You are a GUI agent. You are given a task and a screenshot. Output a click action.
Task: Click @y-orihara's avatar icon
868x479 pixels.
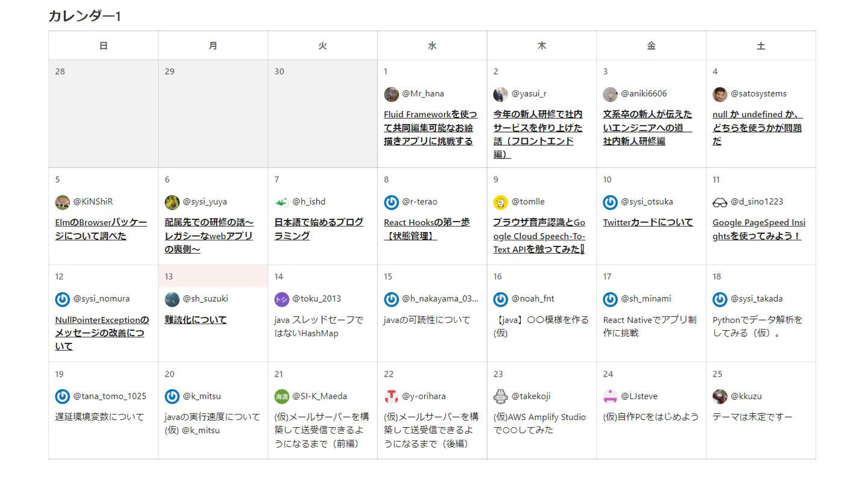point(391,396)
